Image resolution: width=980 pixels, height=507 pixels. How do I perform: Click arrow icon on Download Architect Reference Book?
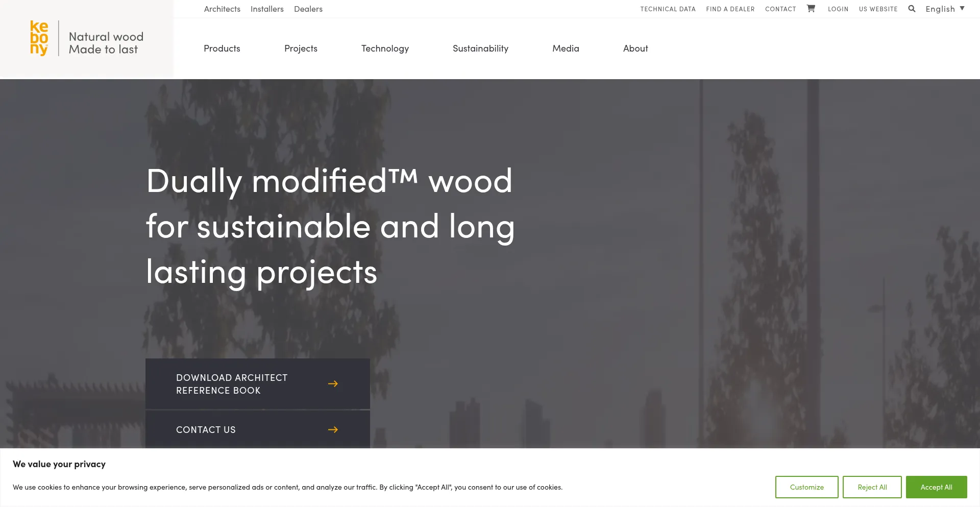coord(333,383)
